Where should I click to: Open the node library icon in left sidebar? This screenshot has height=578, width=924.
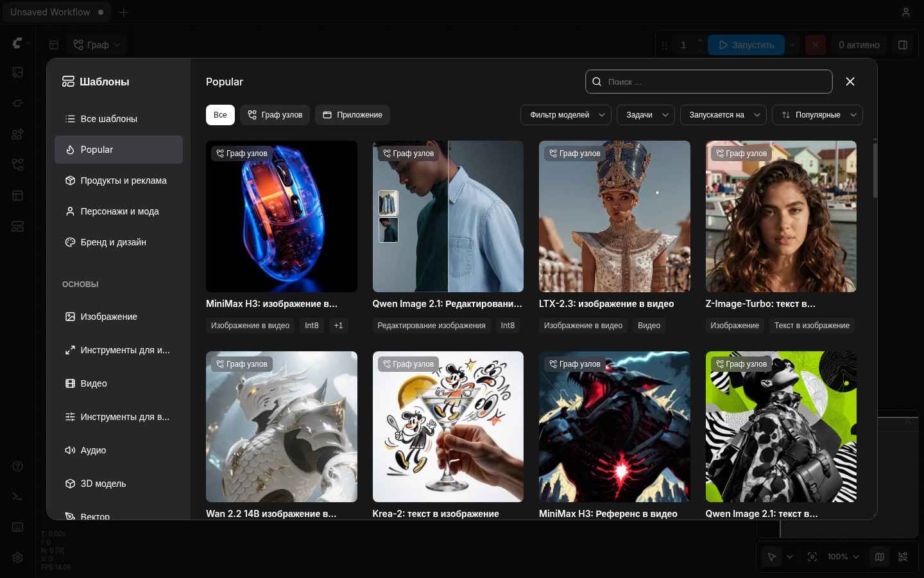coord(18,103)
